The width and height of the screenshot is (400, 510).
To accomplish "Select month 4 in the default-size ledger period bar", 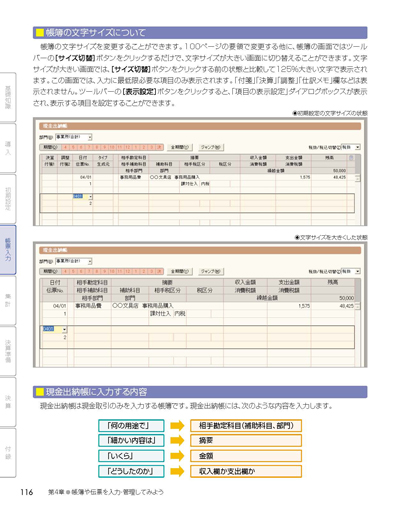I will (65, 147).
